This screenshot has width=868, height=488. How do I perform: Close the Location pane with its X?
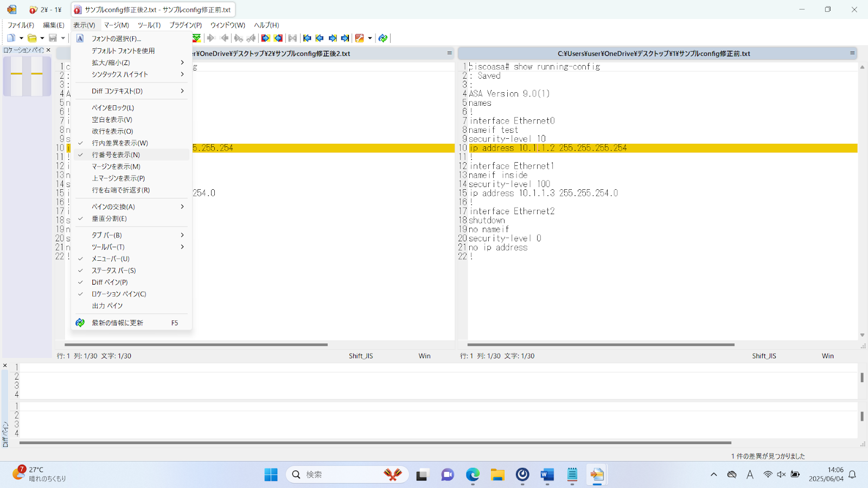pos(48,50)
